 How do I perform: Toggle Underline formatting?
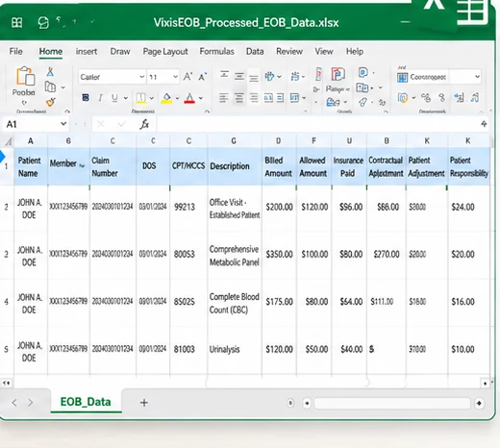point(114,98)
